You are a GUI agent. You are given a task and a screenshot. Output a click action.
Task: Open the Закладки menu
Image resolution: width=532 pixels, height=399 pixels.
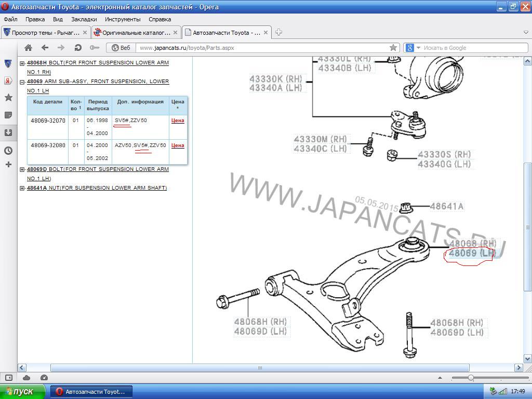(x=84, y=19)
